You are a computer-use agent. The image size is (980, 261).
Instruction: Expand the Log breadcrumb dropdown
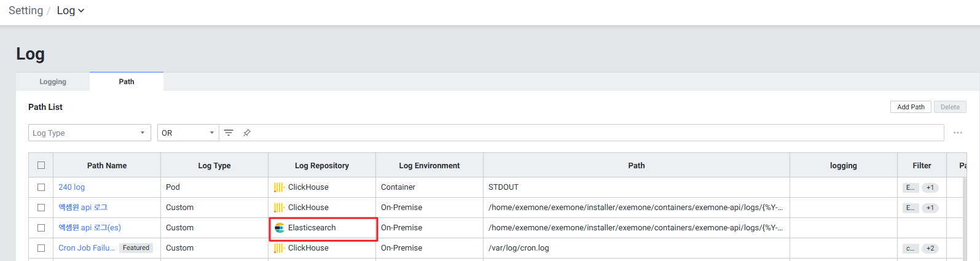pos(71,10)
